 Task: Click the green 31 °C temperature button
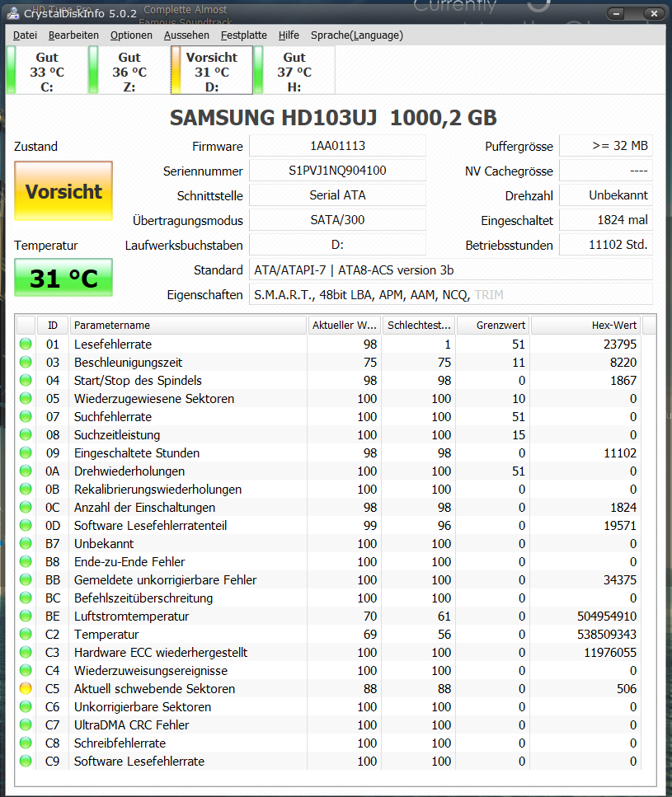point(63,278)
